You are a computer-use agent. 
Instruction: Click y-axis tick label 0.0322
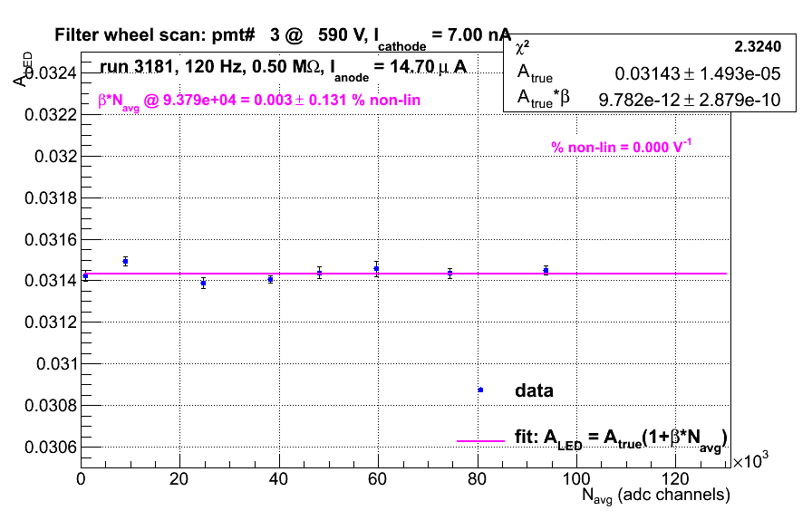50,114
